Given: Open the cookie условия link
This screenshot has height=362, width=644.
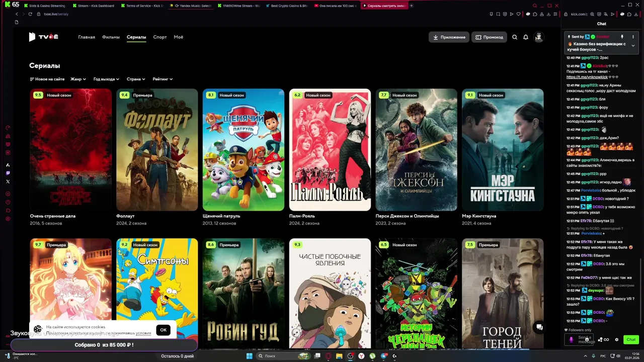Looking at the screenshot, I should coord(143,333).
